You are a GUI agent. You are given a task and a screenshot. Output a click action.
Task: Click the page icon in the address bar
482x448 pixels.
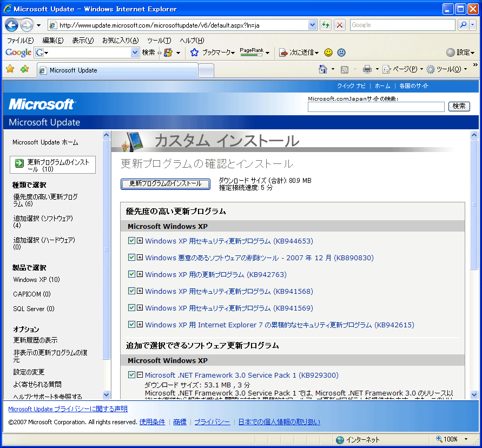(53, 25)
